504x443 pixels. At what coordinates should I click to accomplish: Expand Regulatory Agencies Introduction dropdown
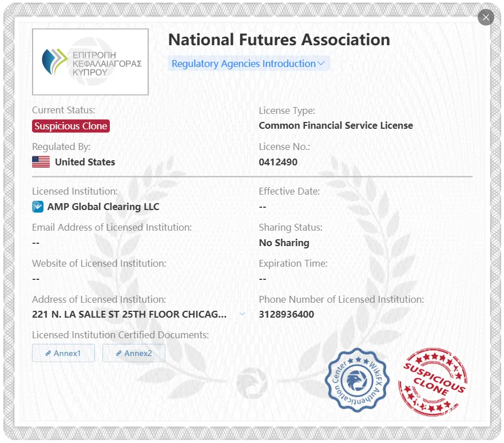(248, 64)
